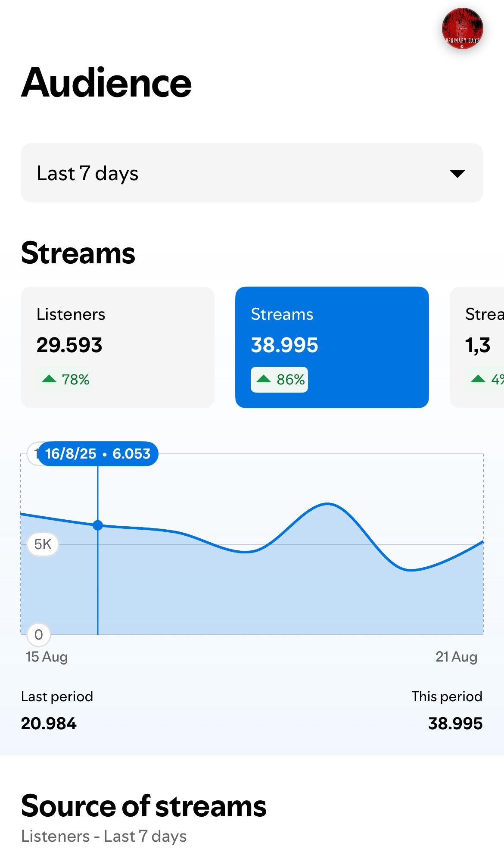Click the 16/8/25 chart tooltip
The image size is (504, 868).
pyautogui.click(x=98, y=454)
